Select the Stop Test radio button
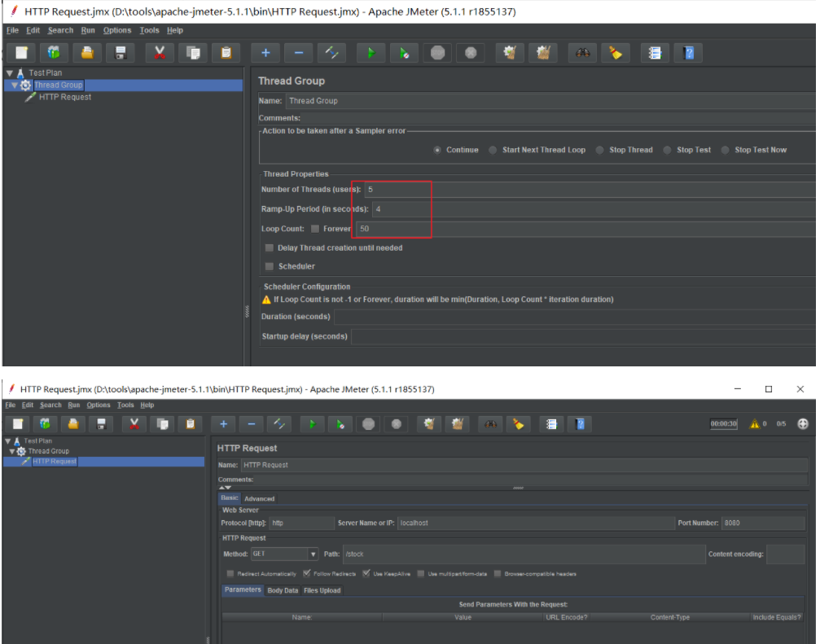 point(667,150)
